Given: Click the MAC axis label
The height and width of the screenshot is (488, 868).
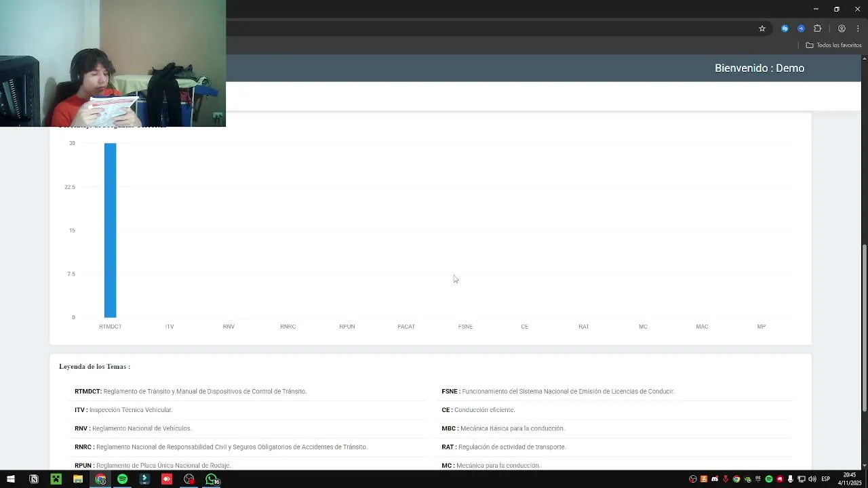Looking at the screenshot, I should pos(702,327).
